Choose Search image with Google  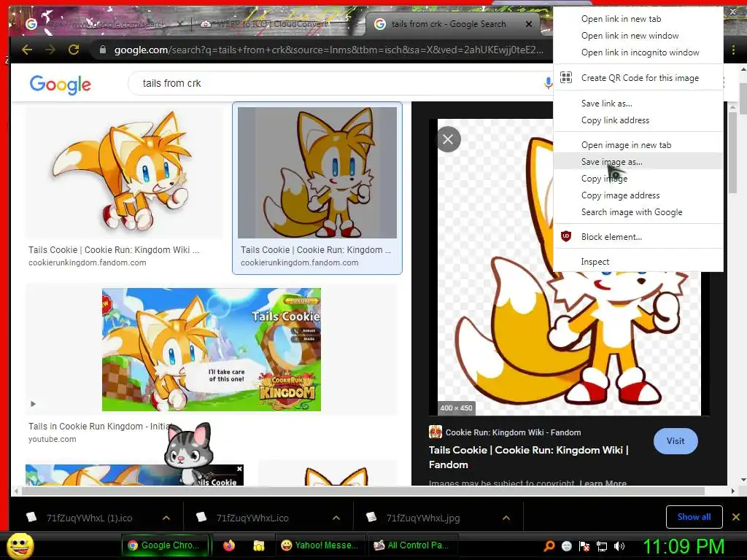coord(638,212)
